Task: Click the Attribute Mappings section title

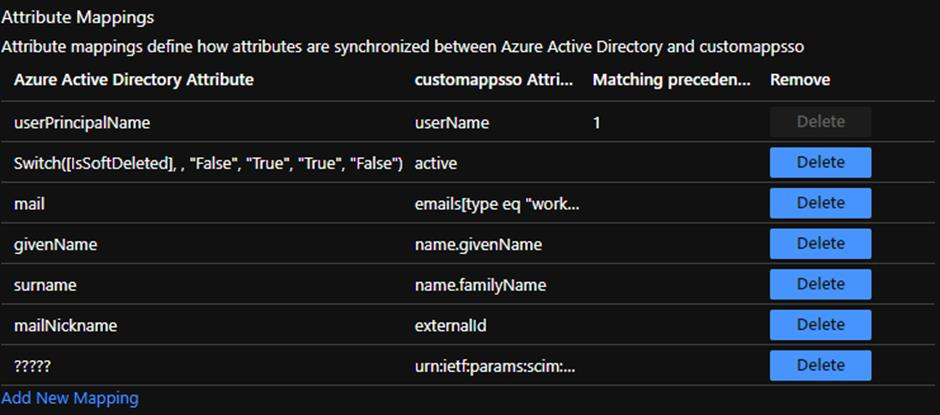Action: 77,18
